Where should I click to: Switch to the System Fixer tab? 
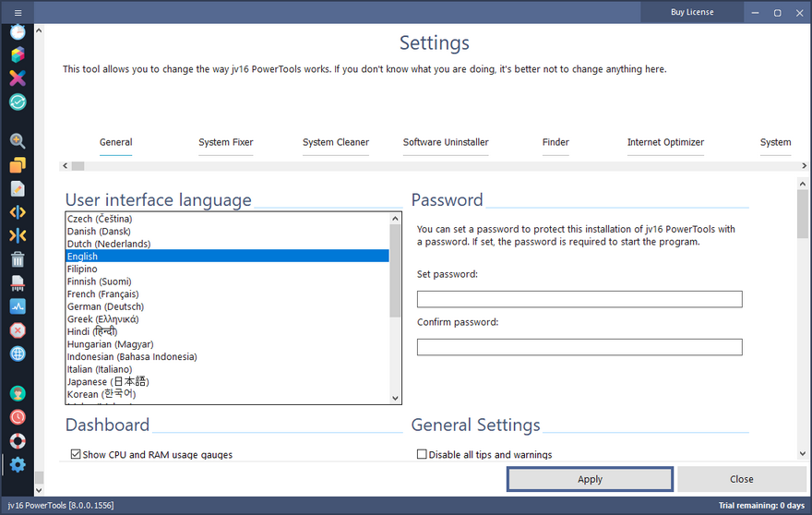(x=226, y=142)
